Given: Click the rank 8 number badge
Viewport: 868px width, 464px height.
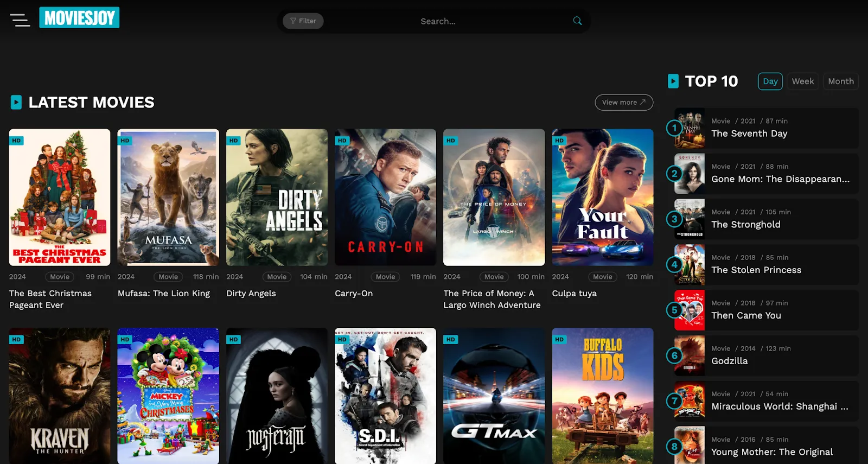Looking at the screenshot, I should point(674,447).
